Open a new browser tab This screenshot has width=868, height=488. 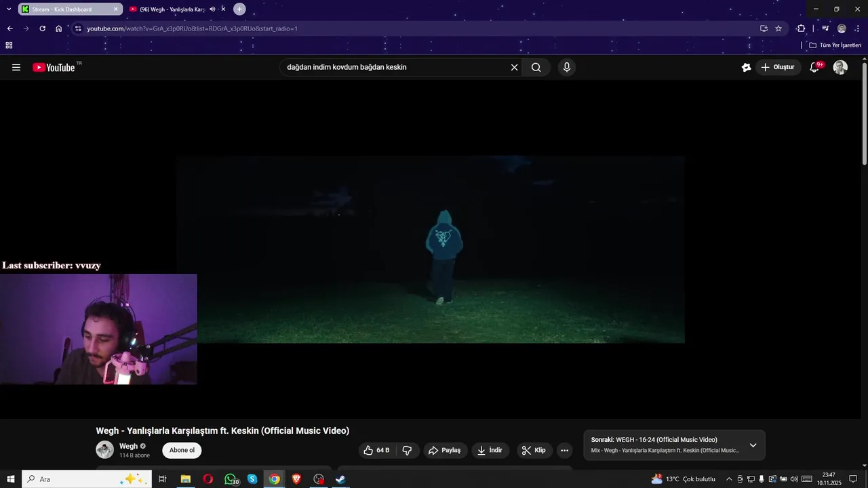(x=239, y=9)
